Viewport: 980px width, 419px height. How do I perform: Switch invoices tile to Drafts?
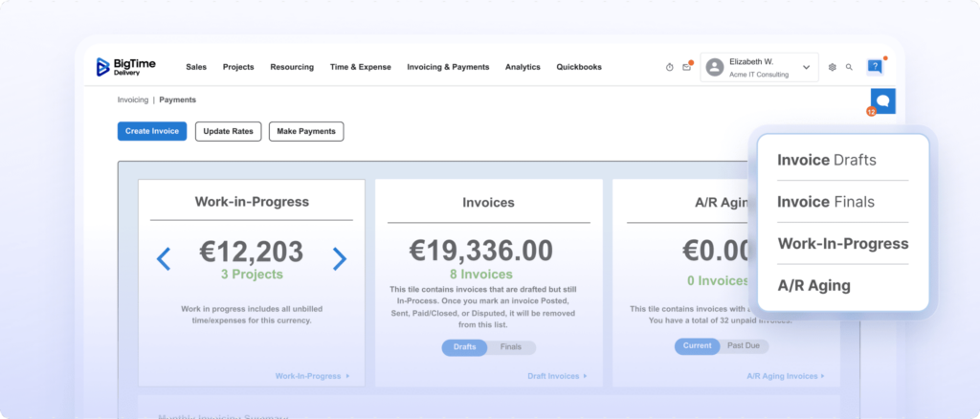[x=464, y=347]
